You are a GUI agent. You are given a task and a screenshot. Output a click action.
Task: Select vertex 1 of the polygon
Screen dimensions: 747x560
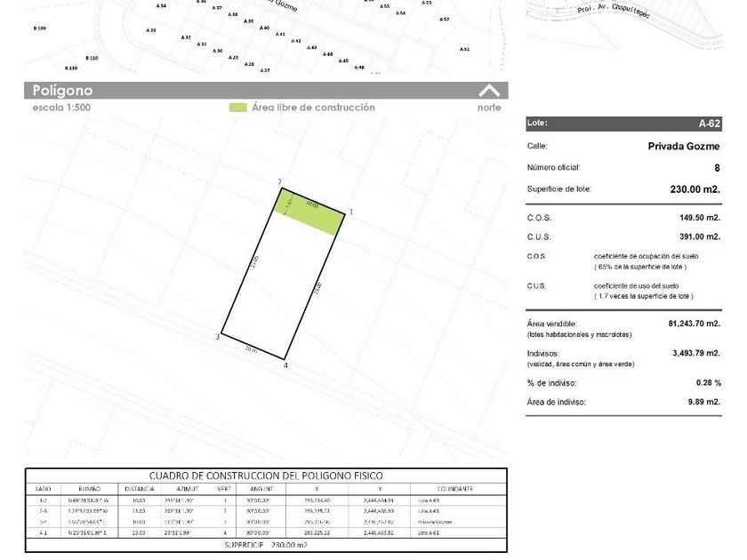351,212
